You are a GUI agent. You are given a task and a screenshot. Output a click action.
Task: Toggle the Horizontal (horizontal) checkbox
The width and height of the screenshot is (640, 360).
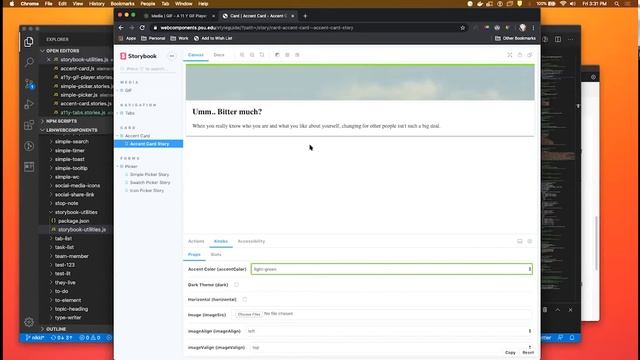pos(244,299)
